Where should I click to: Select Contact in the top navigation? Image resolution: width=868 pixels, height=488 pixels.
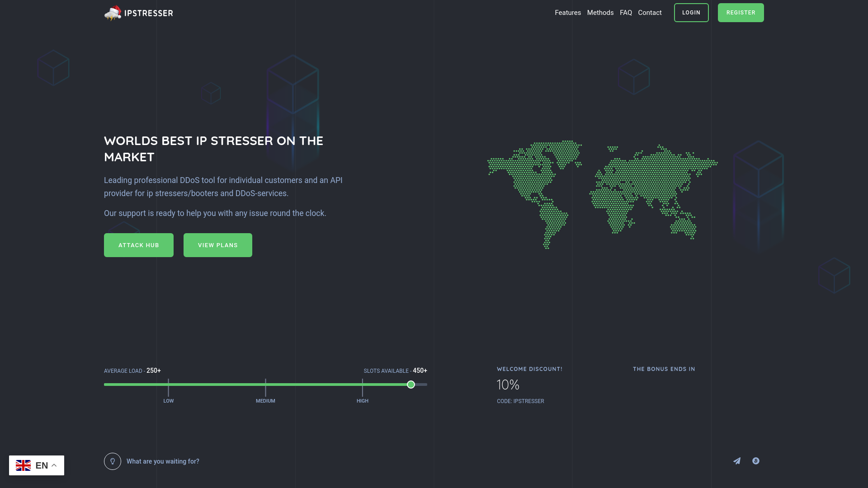(x=650, y=13)
